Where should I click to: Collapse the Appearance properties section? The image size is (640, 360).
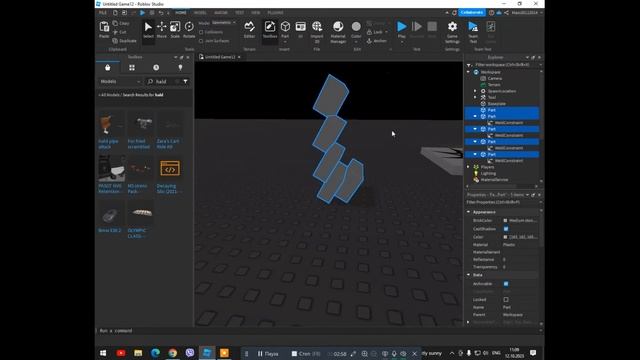[x=469, y=212]
